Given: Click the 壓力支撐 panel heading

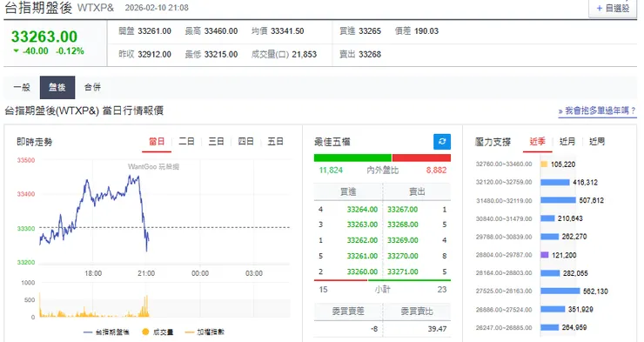Looking at the screenshot, I should (x=493, y=142).
